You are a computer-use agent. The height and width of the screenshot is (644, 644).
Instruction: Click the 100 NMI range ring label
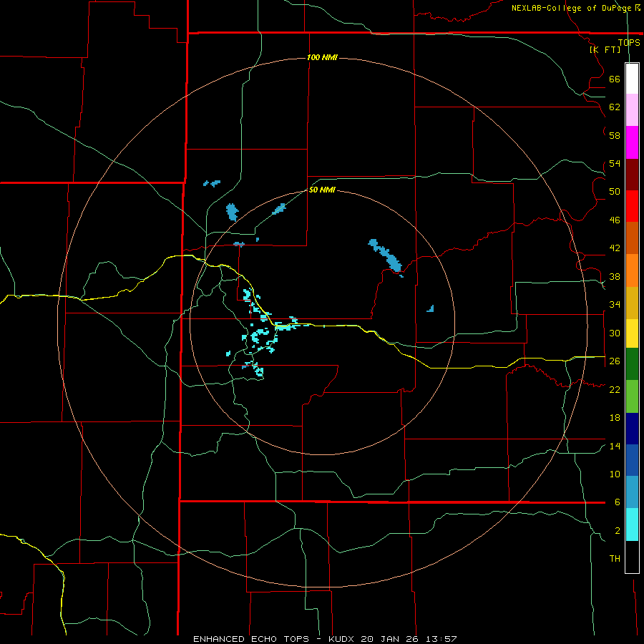point(322,57)
